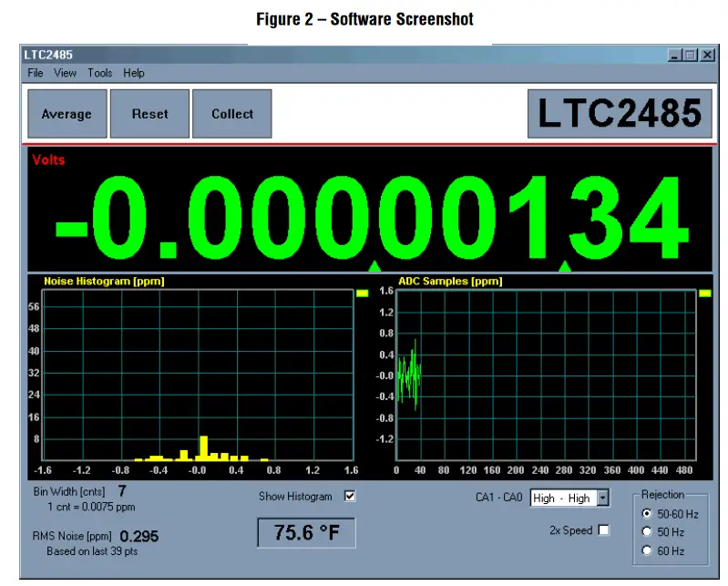Viewport: 728px width, 586px height.
Task: Close the LTC2485 window
Action: click(708, 55)
